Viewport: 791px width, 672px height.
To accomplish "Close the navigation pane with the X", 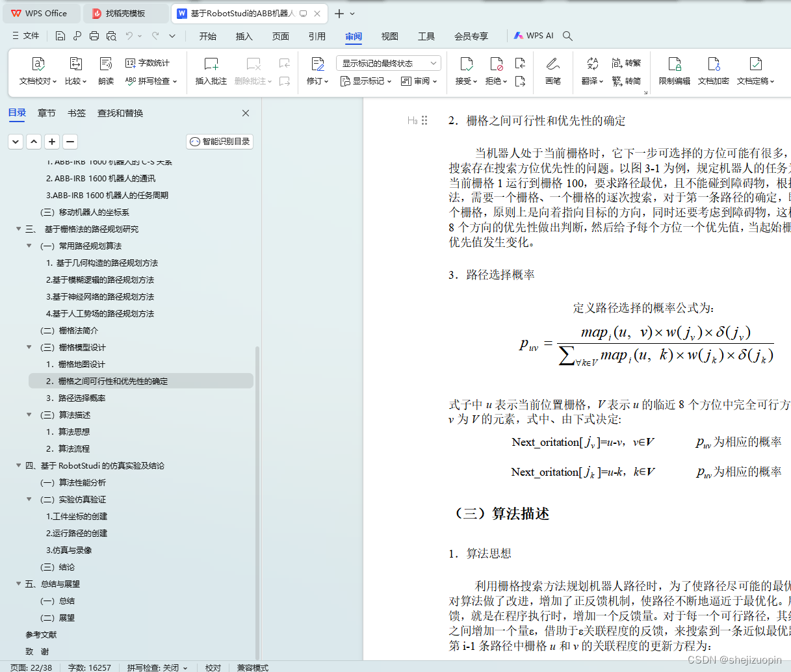I will pyautogui.click(x=246, y=113).
